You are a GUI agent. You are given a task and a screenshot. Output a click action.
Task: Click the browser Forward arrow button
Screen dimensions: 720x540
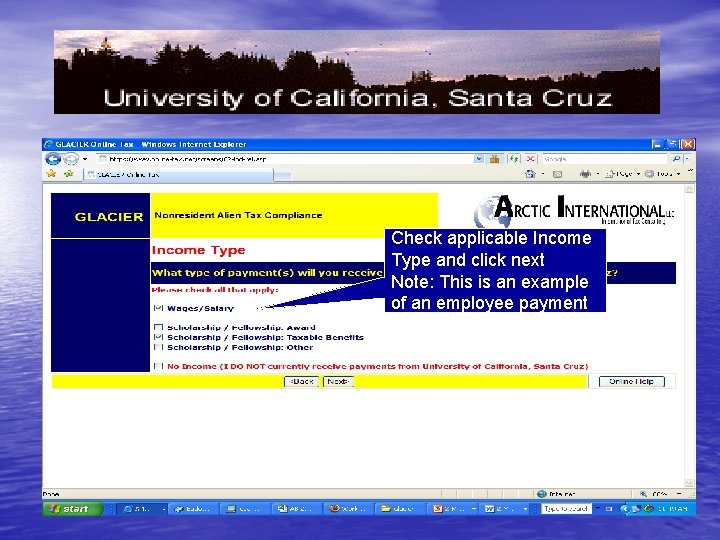pyautogui.click(x=70, y=159)
